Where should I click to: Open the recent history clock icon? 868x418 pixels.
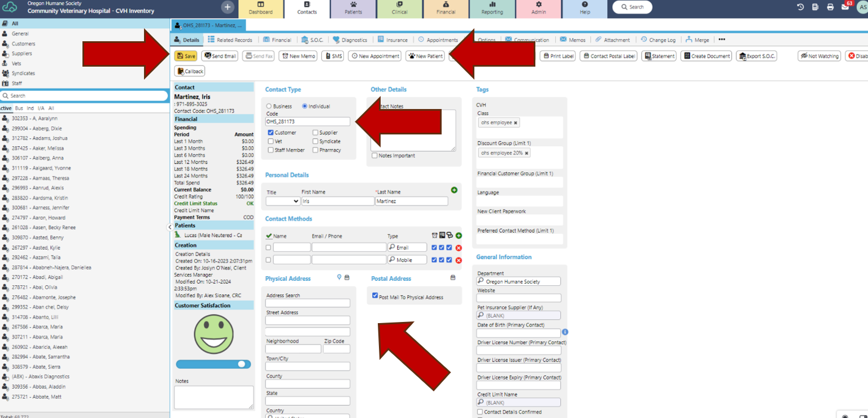tap(800, 7)
